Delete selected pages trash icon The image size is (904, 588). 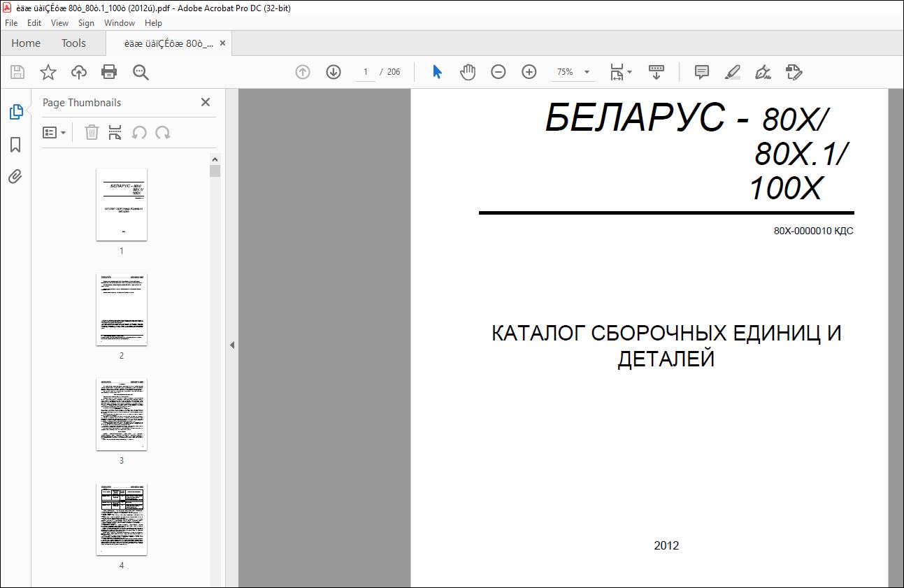pos(92,132)
